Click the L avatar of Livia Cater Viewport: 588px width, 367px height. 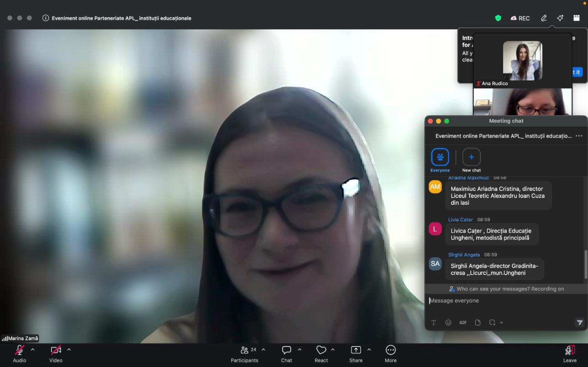click(x=435, y=229)
